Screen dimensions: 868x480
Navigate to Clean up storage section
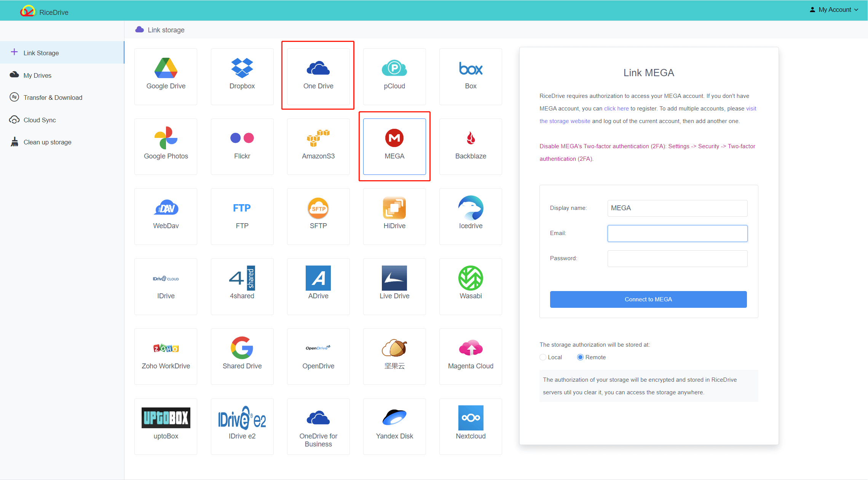tap(47, 142)
